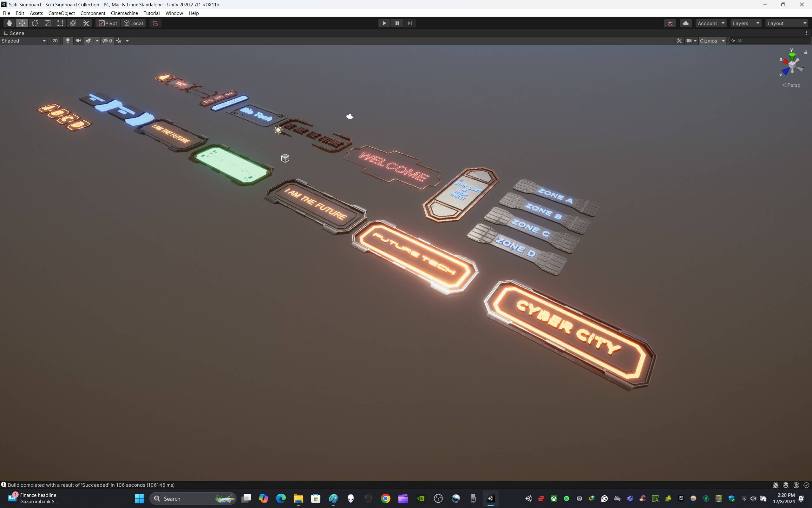Screen dimensions: 812x508
Task: Toggle hidden objects visibility counter
Action: click(108, 41)
